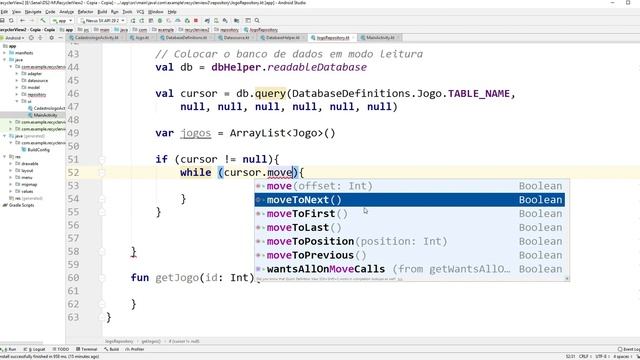Image resolution: width=640 pixels, height=360 pixels.
Task: Select move(offset: Int) completion
Action: pyautogui.click(x=410, y=186)
